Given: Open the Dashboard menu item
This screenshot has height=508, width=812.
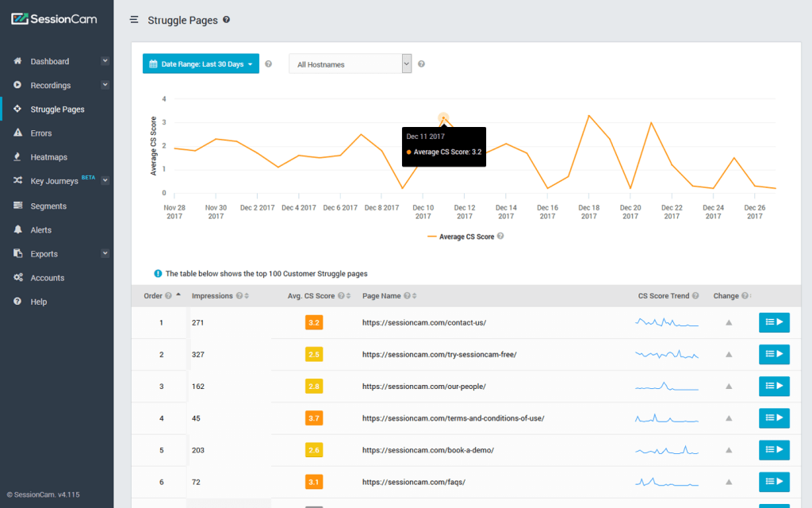Looking at the screenshot, I should coord(50,61).
